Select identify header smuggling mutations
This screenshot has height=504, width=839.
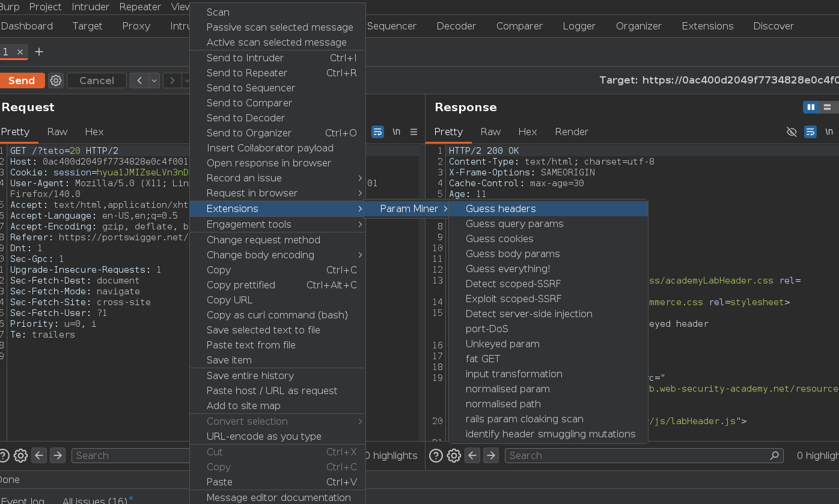coord(548,434)
